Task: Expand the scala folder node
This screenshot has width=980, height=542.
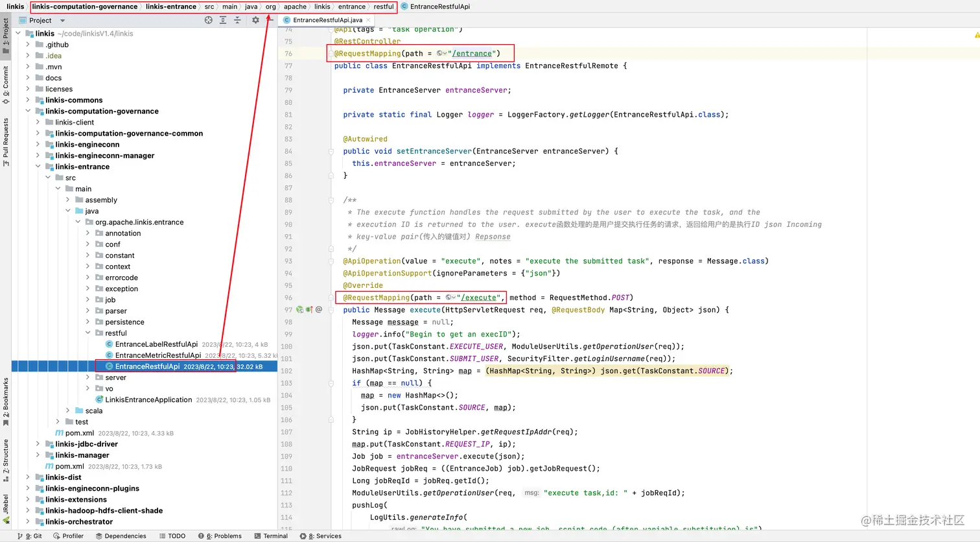Action: [x=67, y=411]
